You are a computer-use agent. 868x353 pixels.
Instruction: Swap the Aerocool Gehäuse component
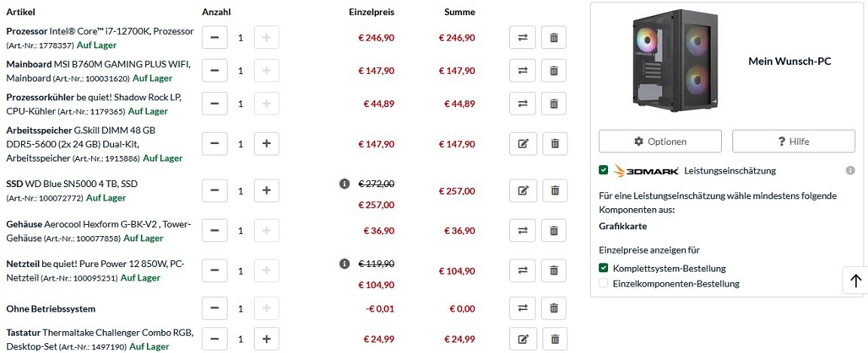click(522, 230)
